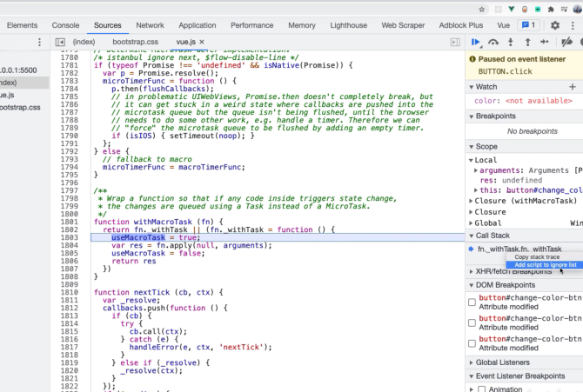Open the Application tab
The height and width of the screenshot is (392, 583).
(x=197, y=25)
